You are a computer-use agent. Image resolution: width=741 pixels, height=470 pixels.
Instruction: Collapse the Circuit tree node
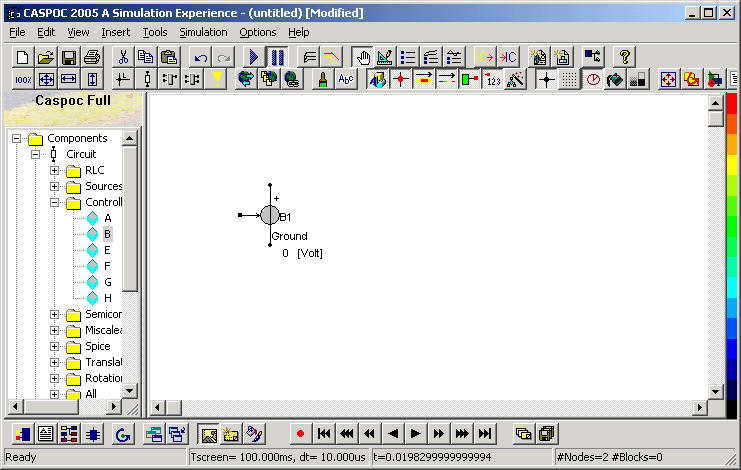click(x=35, y=154)
